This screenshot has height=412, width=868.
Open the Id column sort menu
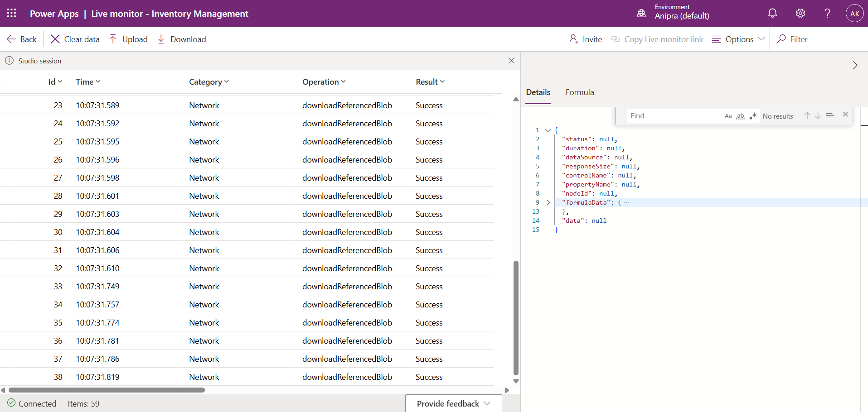(x=60, y=81)
